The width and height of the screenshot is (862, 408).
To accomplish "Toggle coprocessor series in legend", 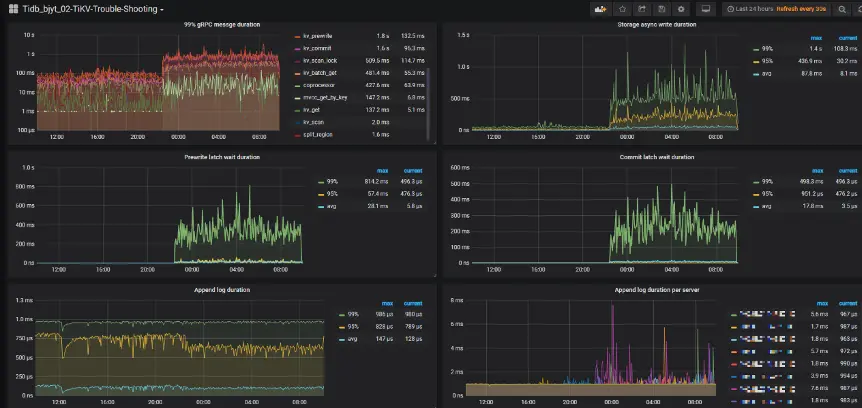I will pyautogui.click(x=318, y=85).
